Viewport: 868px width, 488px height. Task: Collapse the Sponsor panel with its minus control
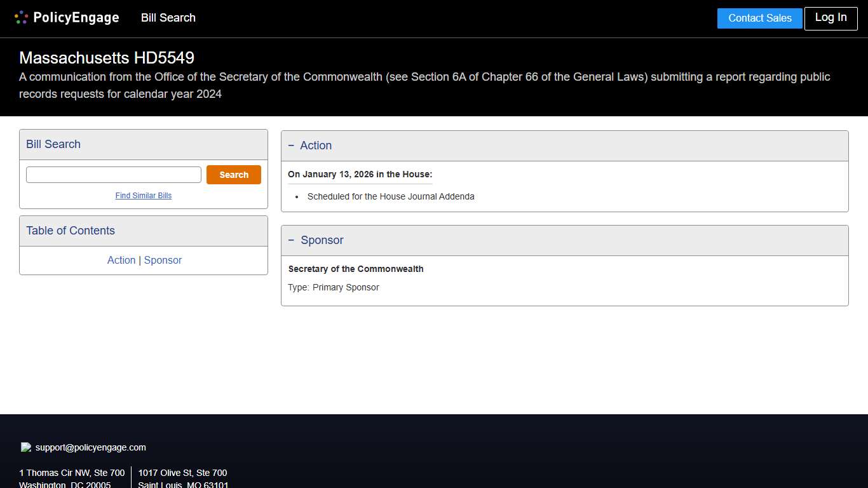click(292, 240)
